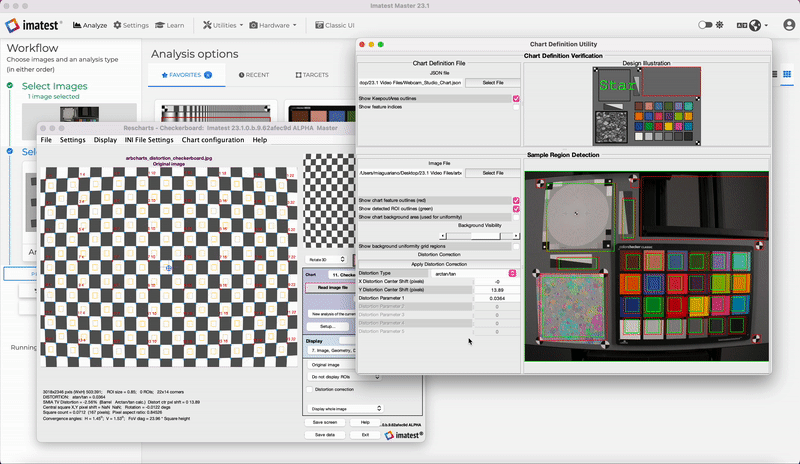This screenshot has height=464, width=800.
Task: Toggle Show detected ROI outlines (green)
Action: 516,209
